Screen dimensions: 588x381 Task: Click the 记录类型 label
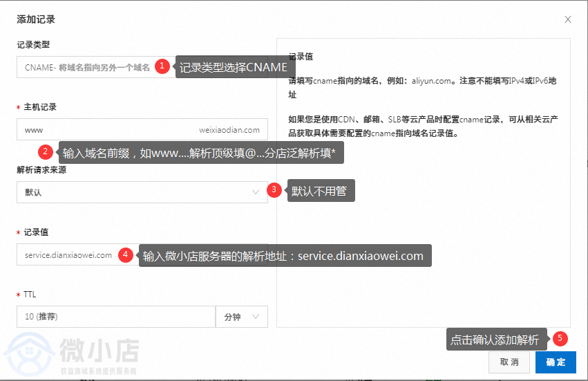click(33, 45)
